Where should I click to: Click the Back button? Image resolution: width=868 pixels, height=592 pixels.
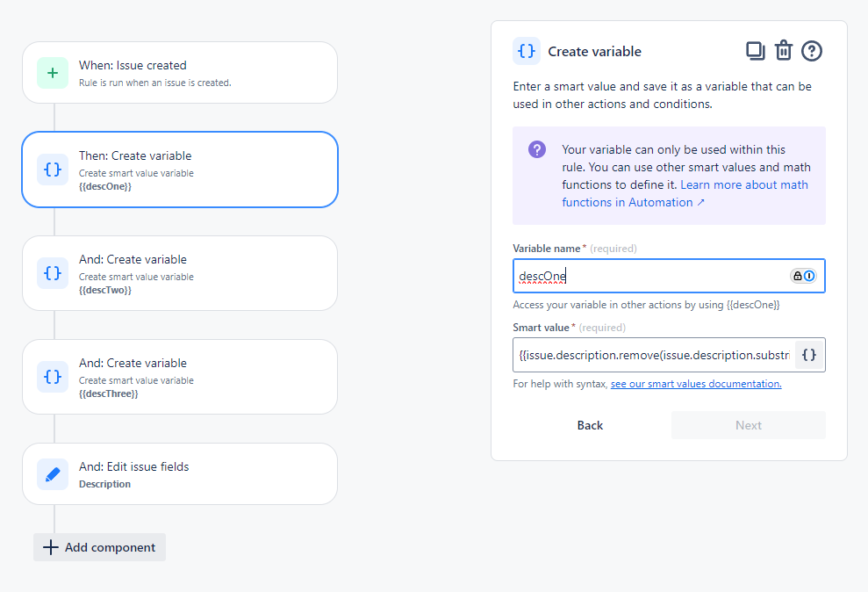[x=590, y=425]
